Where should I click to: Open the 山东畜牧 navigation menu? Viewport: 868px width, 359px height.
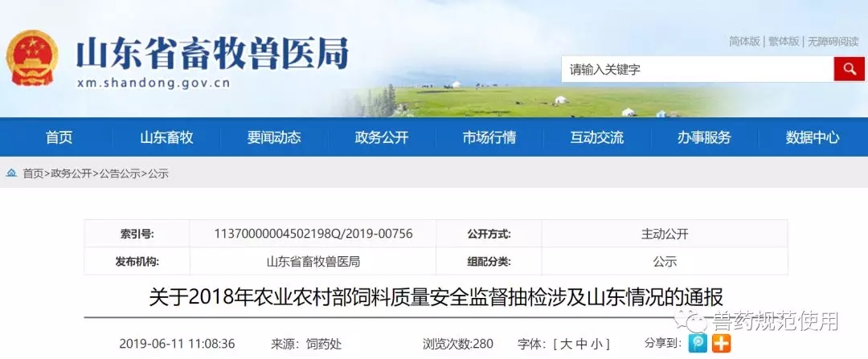(166, 137)
